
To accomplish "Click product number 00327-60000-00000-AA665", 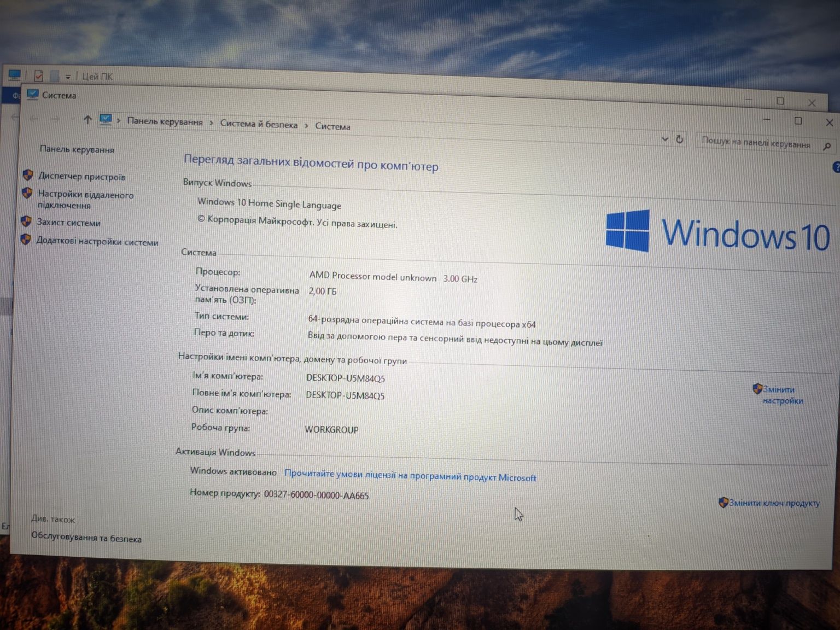I will [x=316, y=494].
